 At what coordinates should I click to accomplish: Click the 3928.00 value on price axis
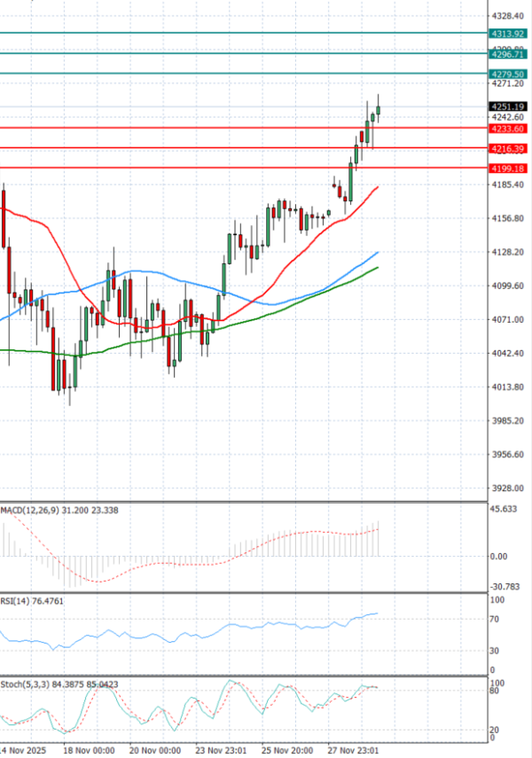(508, 488)
